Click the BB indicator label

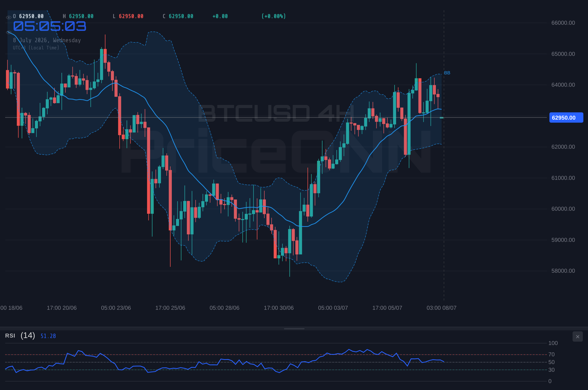tap(447, 73)
